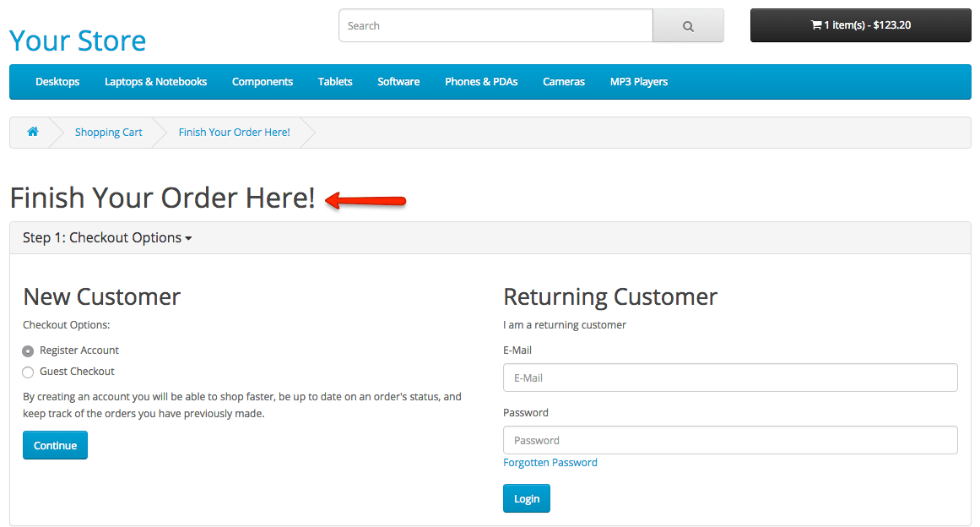Go to the Software category

point(398,82)
